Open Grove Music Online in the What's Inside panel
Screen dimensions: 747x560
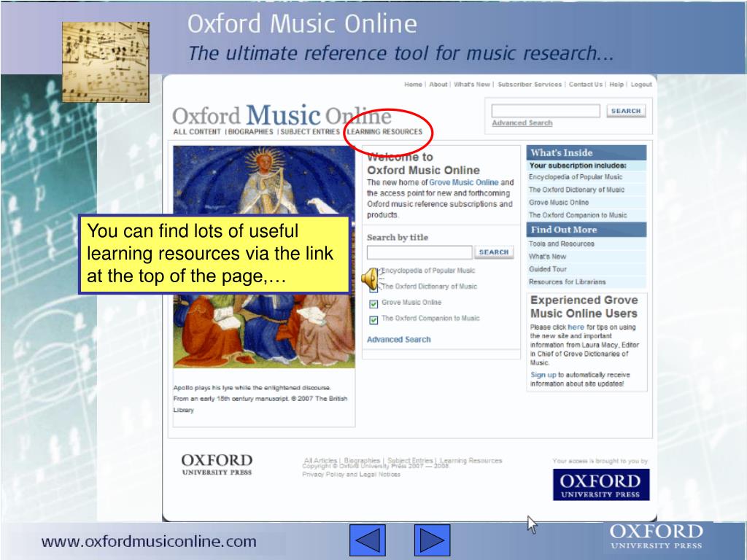click(x=559, y=203)
